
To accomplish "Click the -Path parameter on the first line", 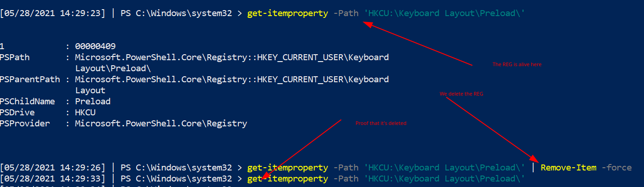I will pyautogui.click(x=345, y=13).
